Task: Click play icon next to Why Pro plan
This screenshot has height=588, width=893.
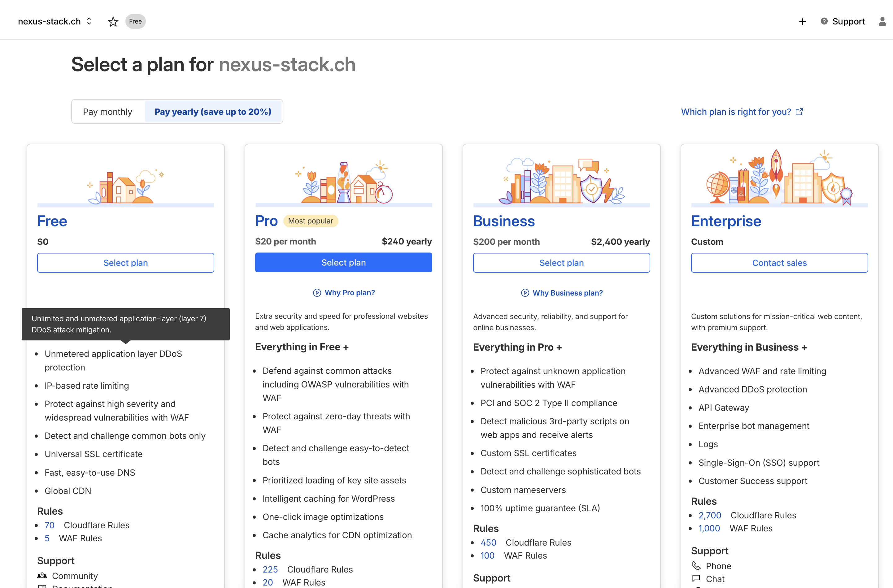Action: coord(317,293)
